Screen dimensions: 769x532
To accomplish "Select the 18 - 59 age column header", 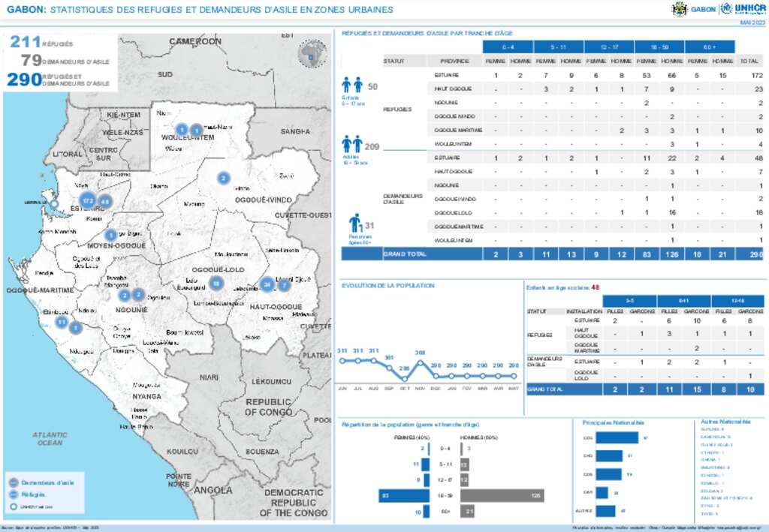I will pyautogui.click(x=659, y=47).
